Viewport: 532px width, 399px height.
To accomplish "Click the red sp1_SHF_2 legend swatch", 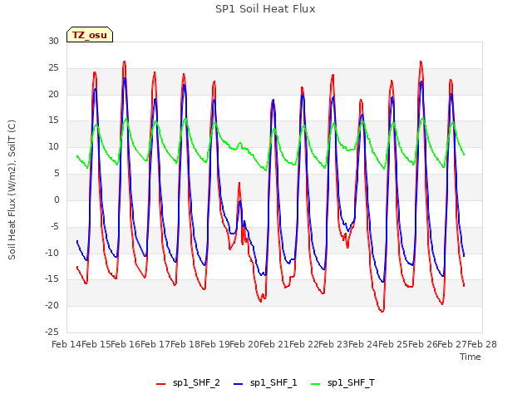I will coord(160,384).
